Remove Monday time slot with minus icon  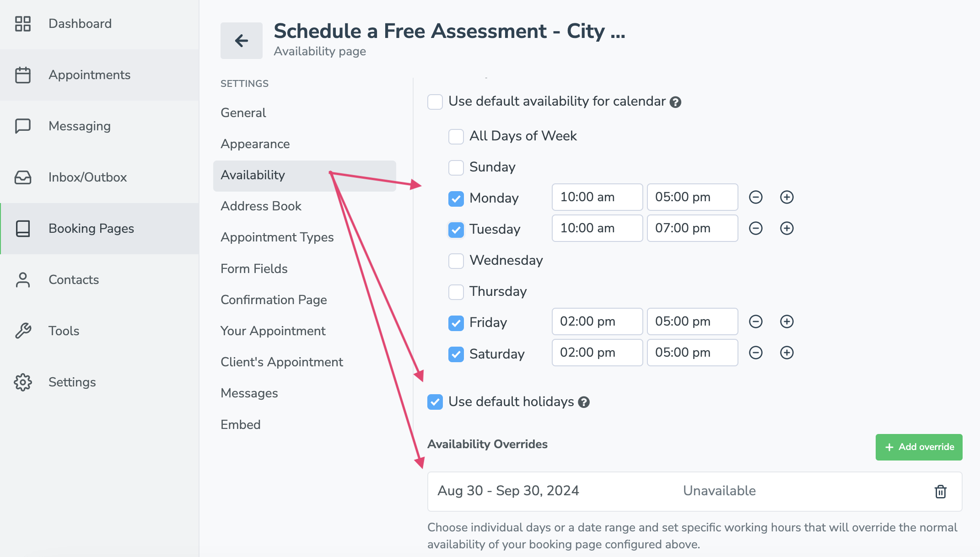point(755,197)
